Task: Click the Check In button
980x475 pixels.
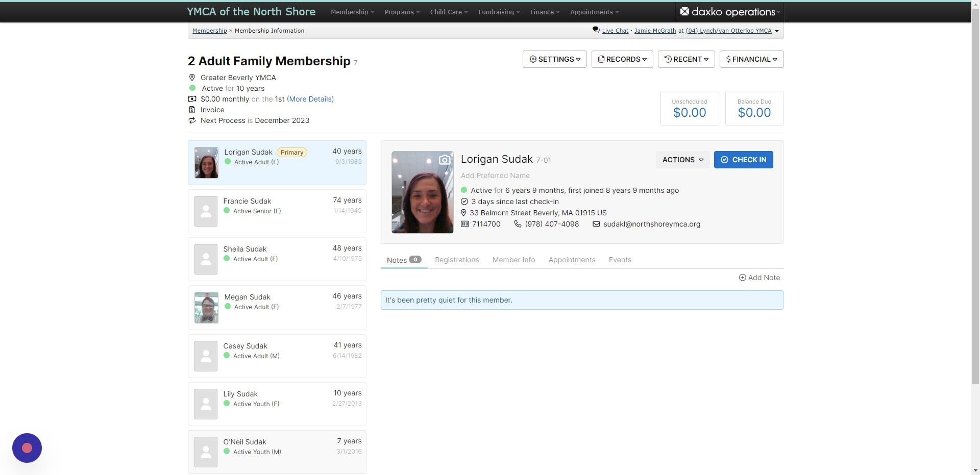Action: pyautogui.click(x=743, y=160)
